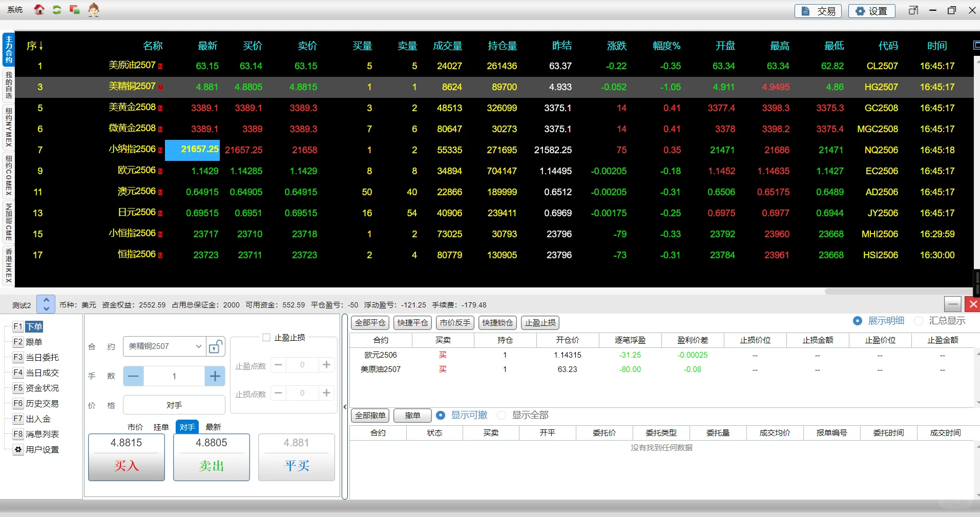Click plus button for 止损点数

point(326,393)
